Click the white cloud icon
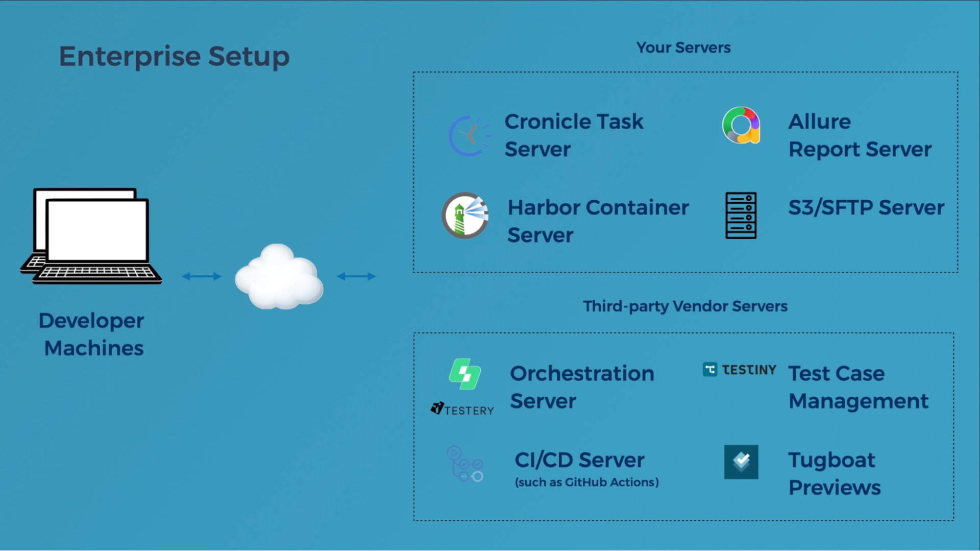Screen dimensions: 980x551 pyautogui.click(x=279, y=276)
